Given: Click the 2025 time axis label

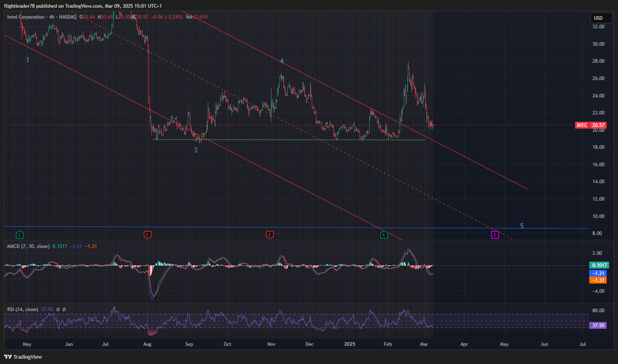Looking at the screenshot, I should (349, 345).
